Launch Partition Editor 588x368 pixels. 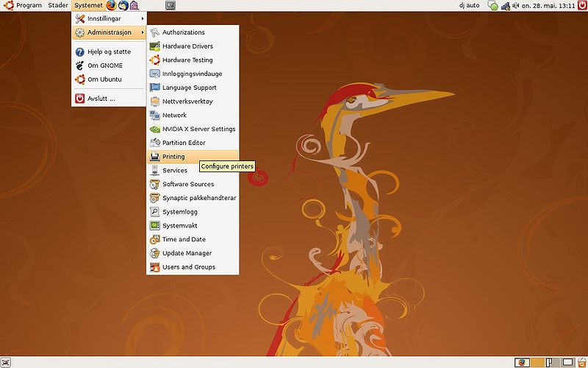tap(193, 143)
